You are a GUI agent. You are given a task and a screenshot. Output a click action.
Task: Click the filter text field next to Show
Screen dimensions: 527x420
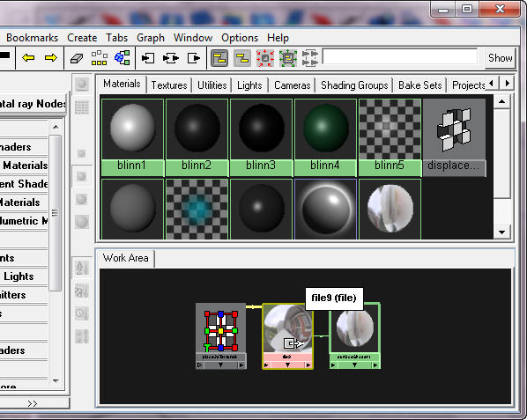pos(399,56)
